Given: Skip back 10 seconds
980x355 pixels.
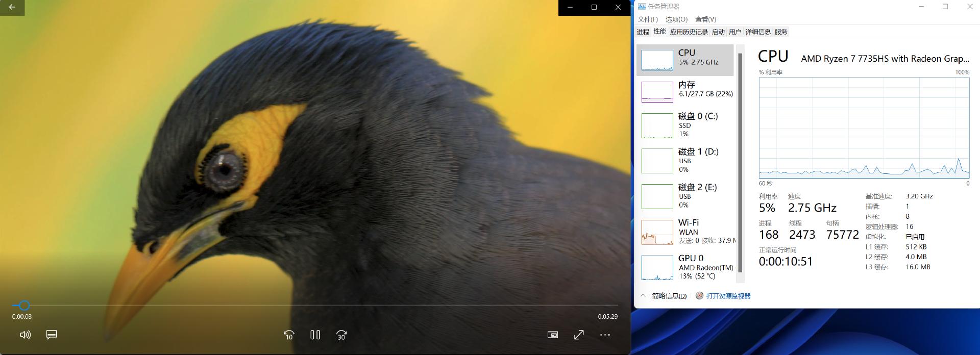Looking at the screenshot, I should pyautogui.click(x=289, y=335).
